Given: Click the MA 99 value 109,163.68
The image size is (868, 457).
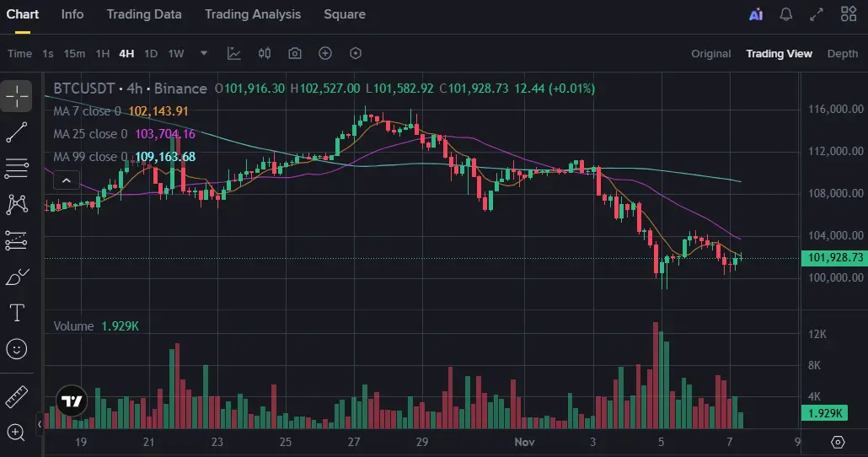Looking at the screenshot, I should [x=165, y=157].
